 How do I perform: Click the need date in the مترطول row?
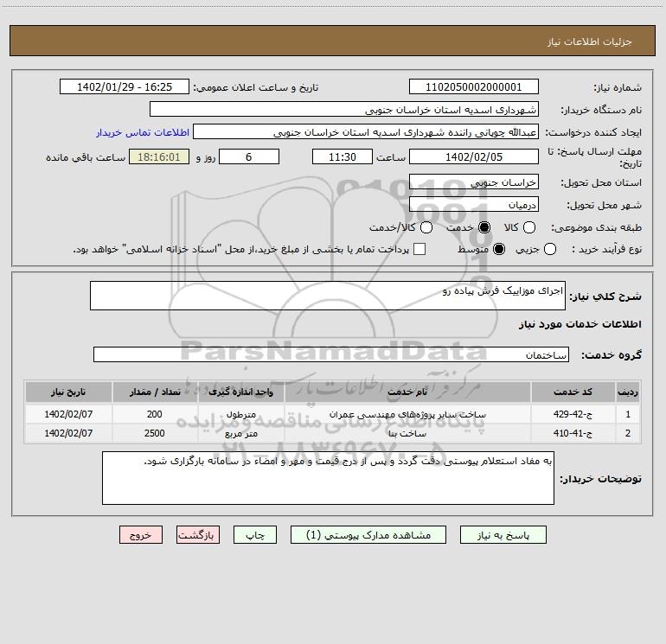point(68,414)
